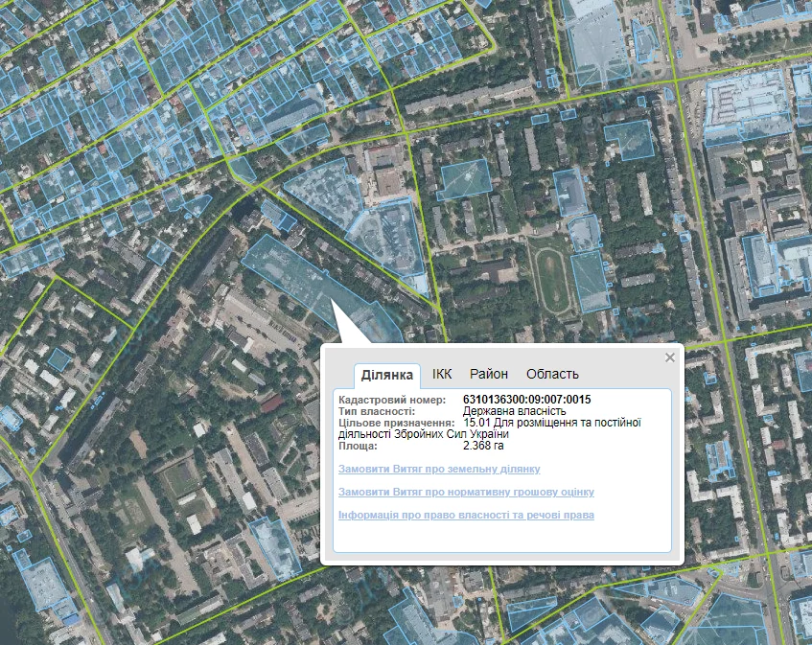
Task: Click the Кадастровий номер label
Action: coord(392,400)
